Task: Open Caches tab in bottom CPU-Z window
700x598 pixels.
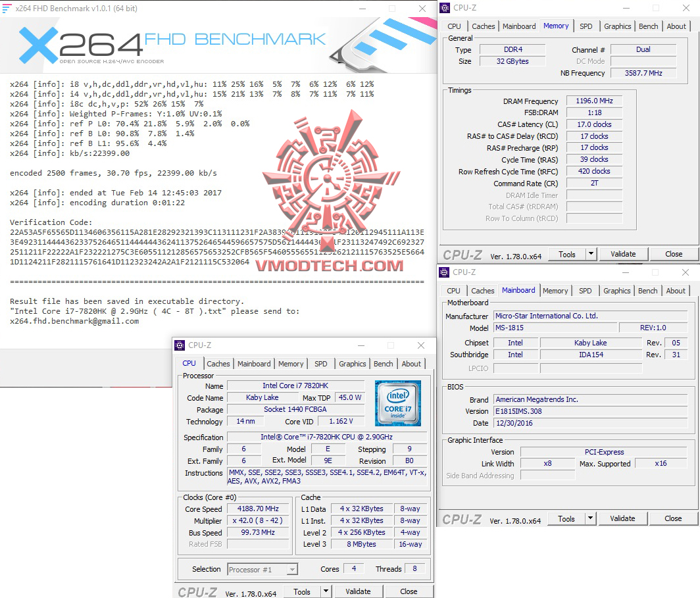Action: pos(218,364)
